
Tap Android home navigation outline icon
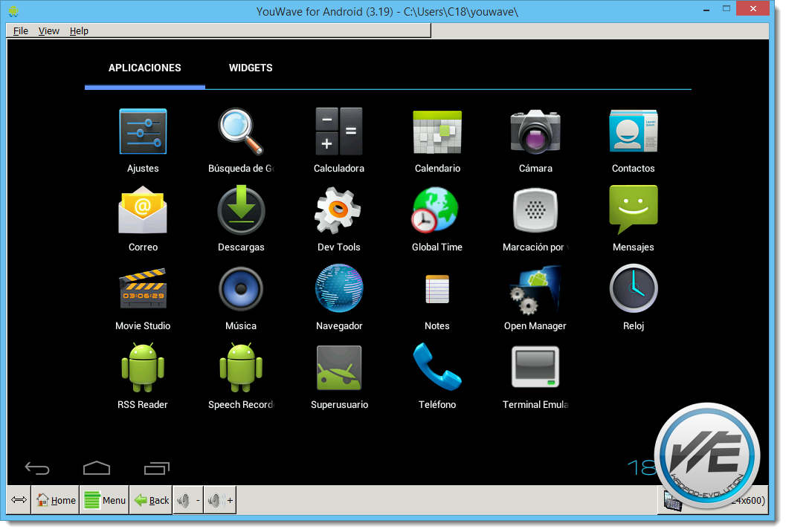click(x=96, y=468)
